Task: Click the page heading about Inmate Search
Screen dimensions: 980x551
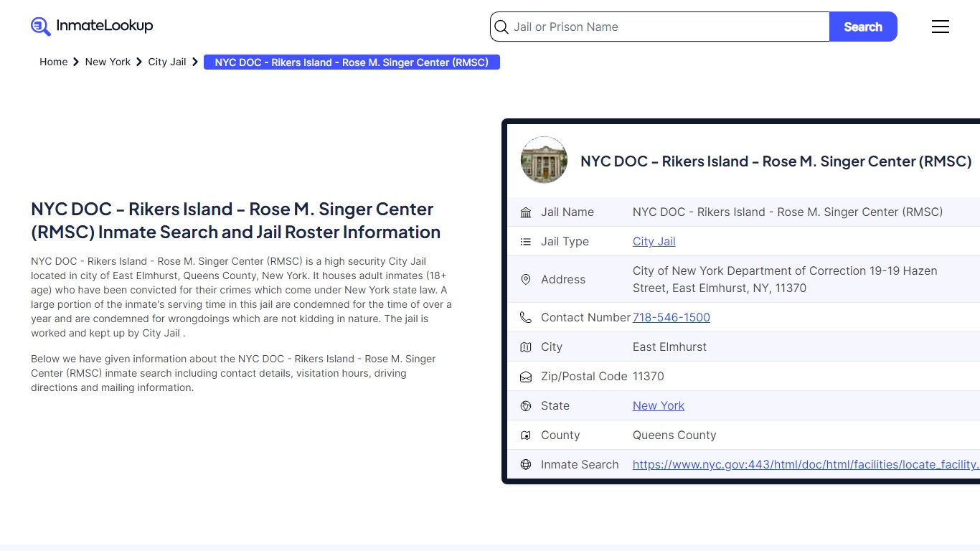Action: pos(235,221)
